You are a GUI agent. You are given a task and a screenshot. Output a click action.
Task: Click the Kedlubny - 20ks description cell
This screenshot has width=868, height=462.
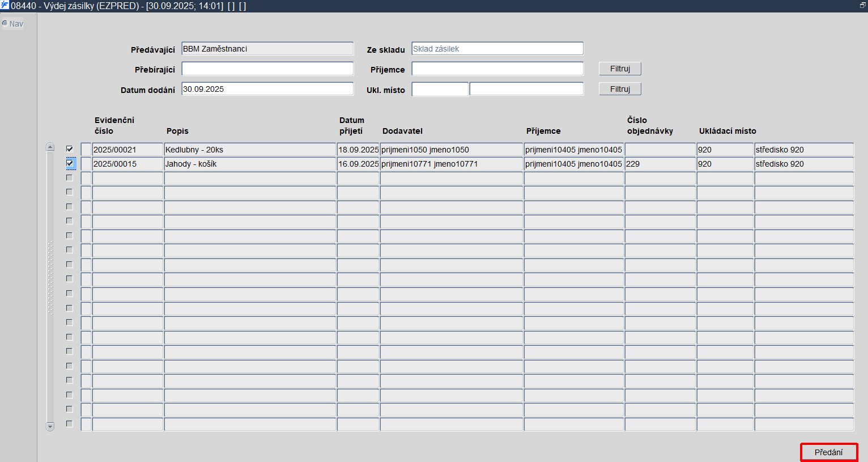(x=250, y=150)
